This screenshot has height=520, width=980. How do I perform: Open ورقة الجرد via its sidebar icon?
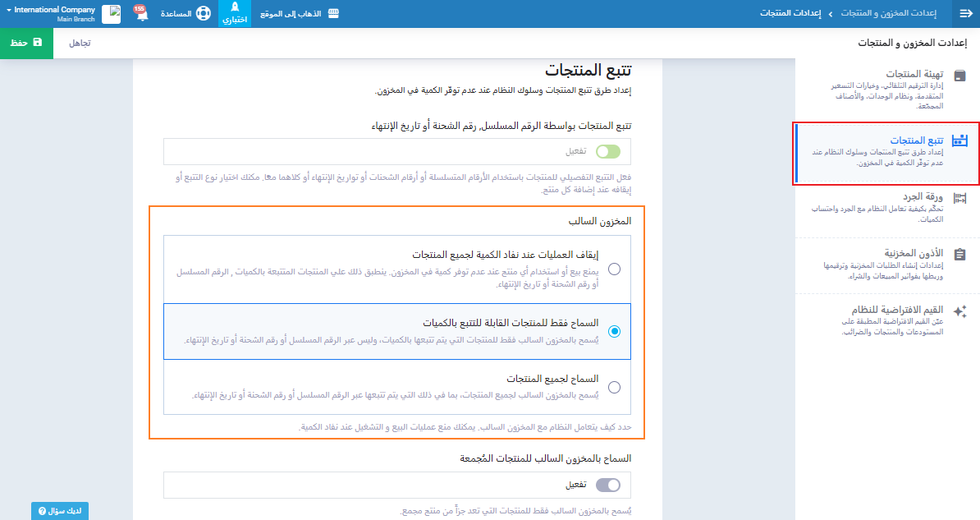coord(959,198)
